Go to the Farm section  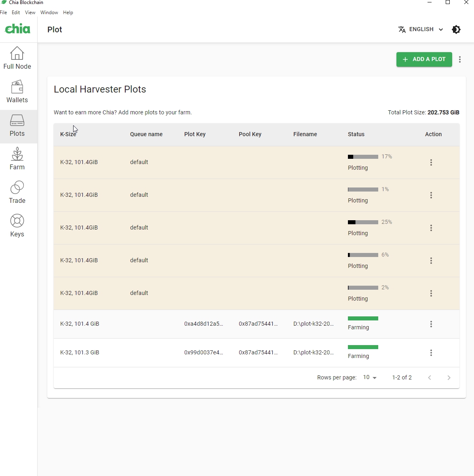click(x=17, y=159)
